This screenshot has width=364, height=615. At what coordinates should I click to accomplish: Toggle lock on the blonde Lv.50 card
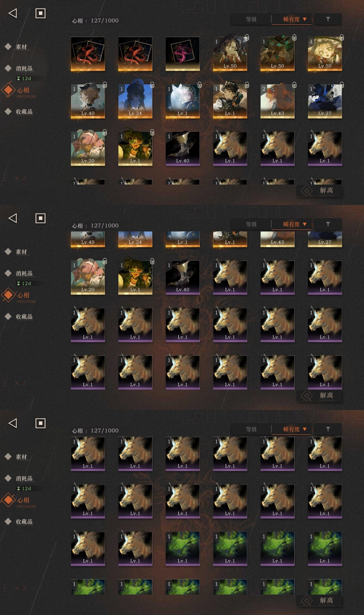pos(342,38)
